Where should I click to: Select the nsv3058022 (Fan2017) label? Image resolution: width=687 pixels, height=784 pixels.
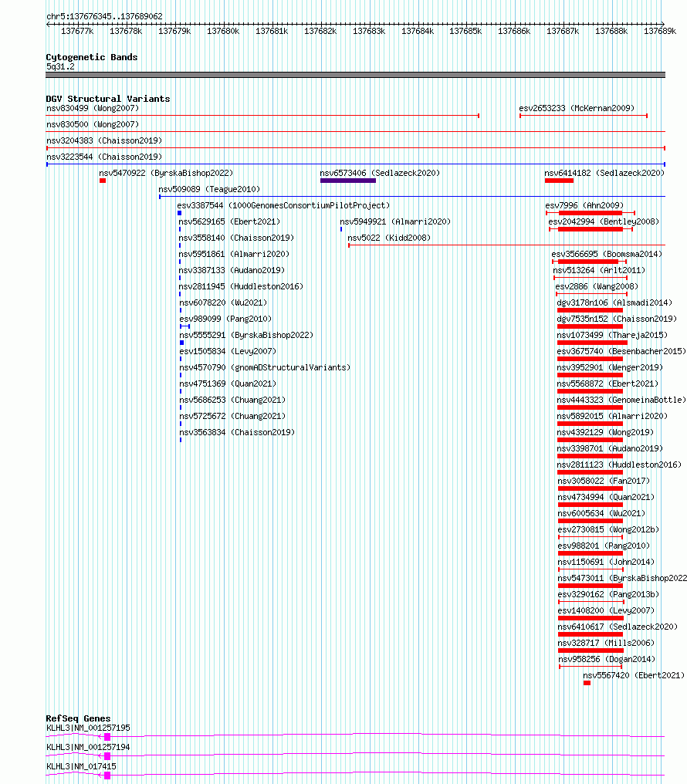(x=604, y=481)
